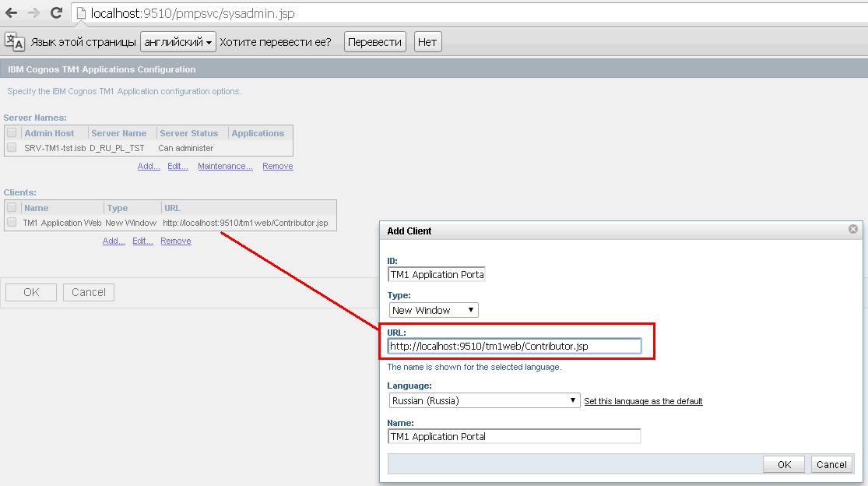
Task: Click the main page OK button
Action: pyautogui.click(x=31, y=292)
